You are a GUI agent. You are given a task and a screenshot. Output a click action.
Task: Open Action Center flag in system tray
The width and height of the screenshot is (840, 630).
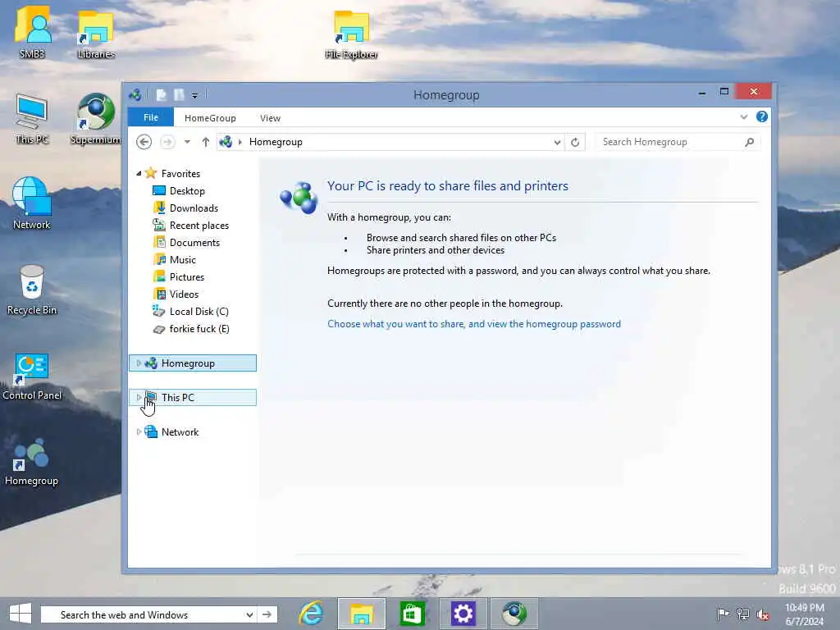[723, 614]
